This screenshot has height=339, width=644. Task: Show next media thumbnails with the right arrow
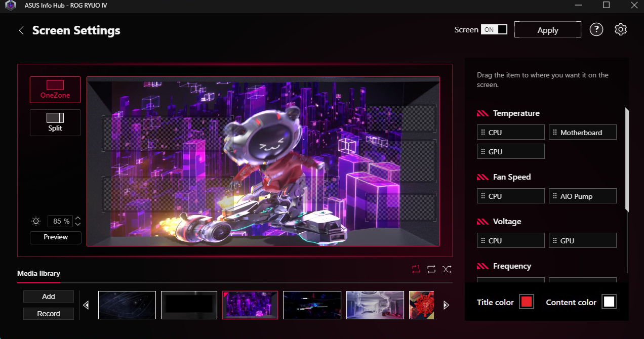click(x=446, y=305)
